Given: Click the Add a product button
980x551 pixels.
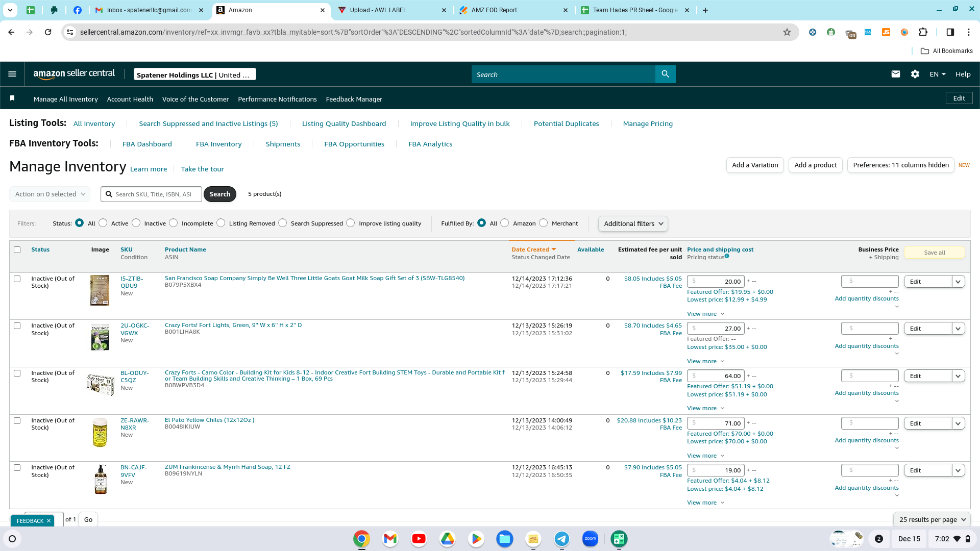Looking at the screenshot, I should 816,165.
